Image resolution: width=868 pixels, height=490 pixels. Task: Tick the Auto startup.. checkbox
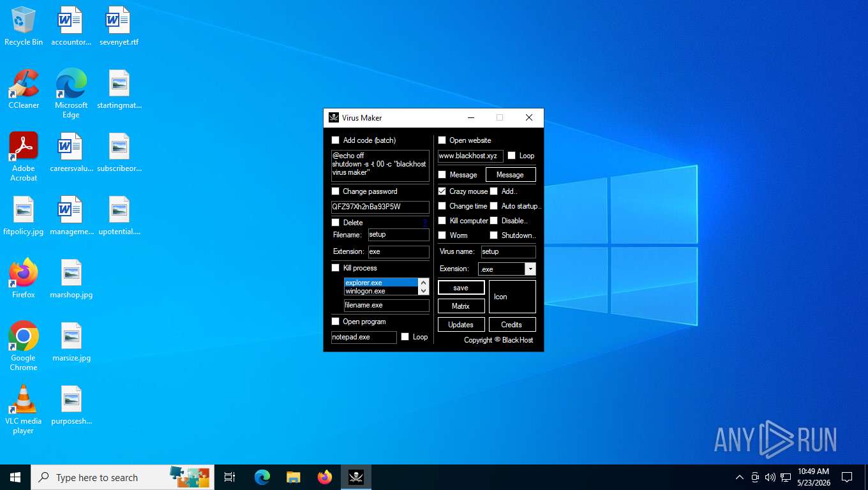pos(493,206)
